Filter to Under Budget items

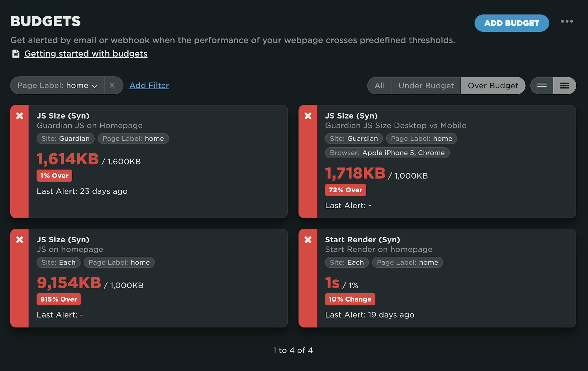tap(426, 85)
